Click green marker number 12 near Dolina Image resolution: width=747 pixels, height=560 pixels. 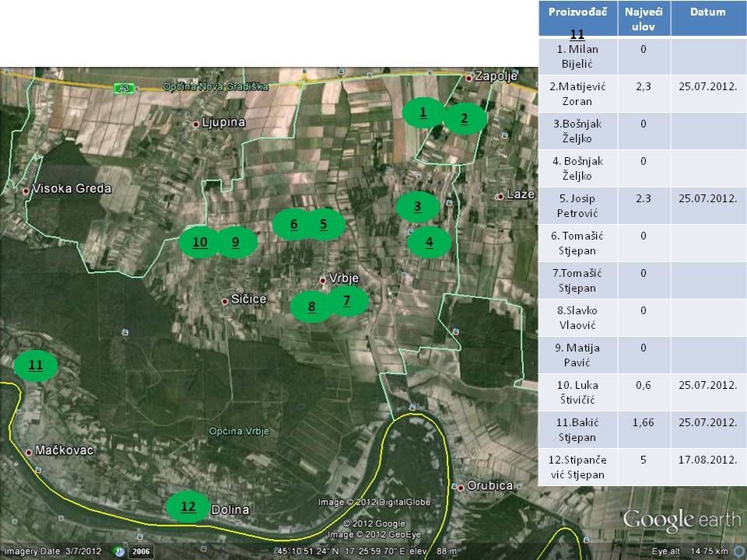click(x=188, y=507)
